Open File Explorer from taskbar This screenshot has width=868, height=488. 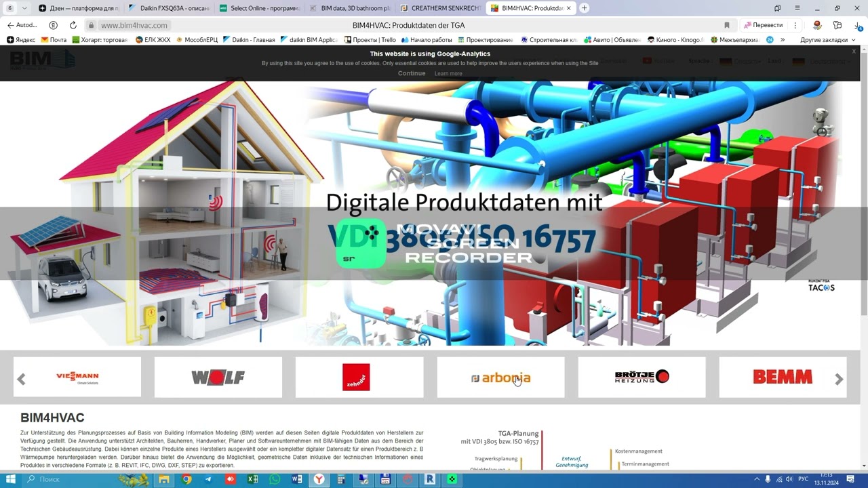164,479
